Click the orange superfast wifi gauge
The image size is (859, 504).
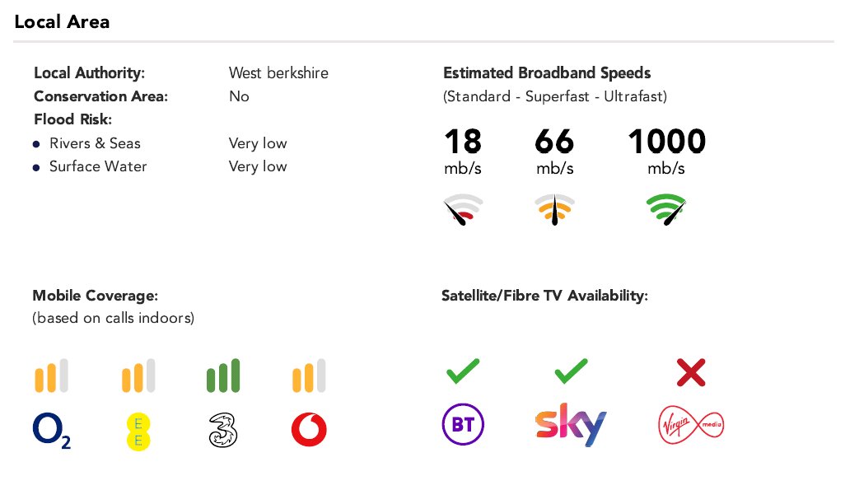point(554,209)
